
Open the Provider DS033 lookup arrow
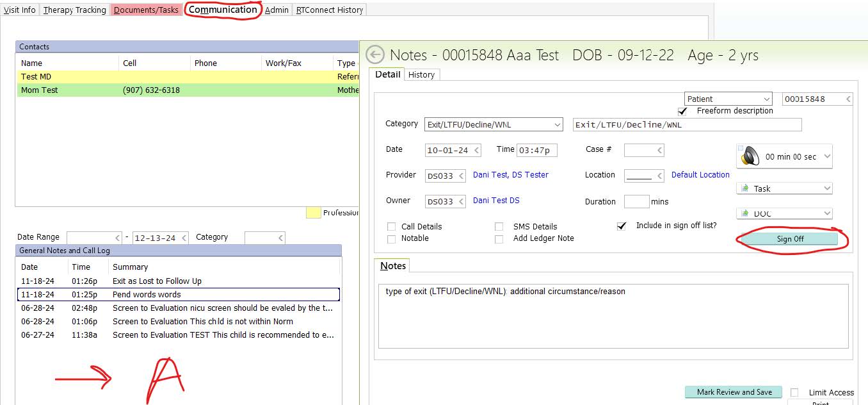460,176
